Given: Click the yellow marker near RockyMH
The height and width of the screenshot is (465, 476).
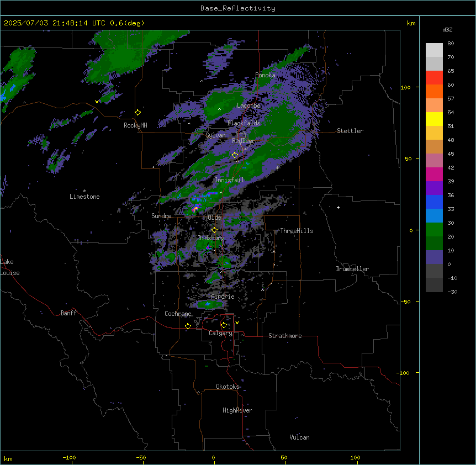Looking at the screenshot, I should pos(138,113).
